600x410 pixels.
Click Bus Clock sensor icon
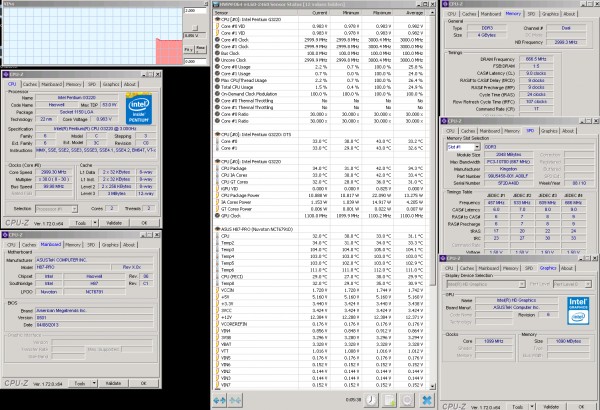(x=217, y=53)
